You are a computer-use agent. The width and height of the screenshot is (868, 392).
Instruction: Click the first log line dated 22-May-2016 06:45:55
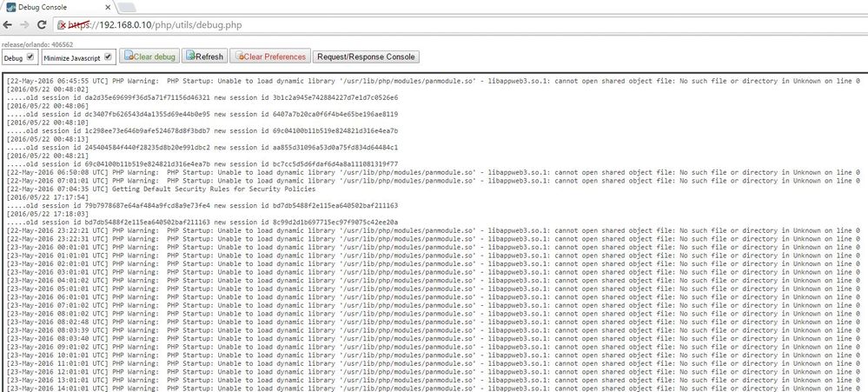point(433,81)
